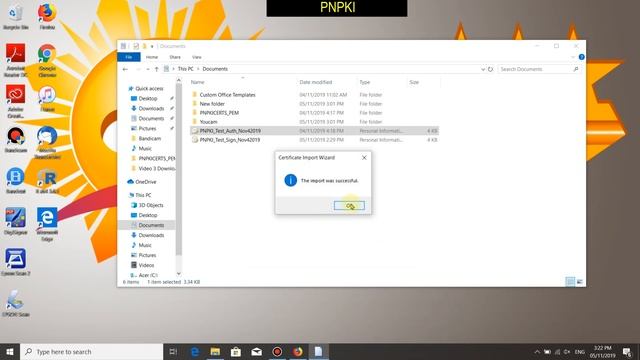The height and width of the screenshot is (360, 640).
Task: Open OneDrive in navigation pane
Action: coord(145,182)
